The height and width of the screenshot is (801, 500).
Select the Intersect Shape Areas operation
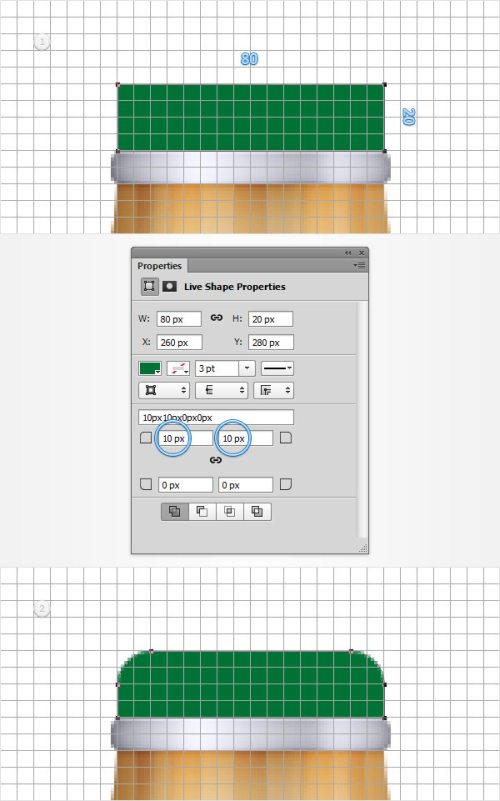tap(230, 511)
